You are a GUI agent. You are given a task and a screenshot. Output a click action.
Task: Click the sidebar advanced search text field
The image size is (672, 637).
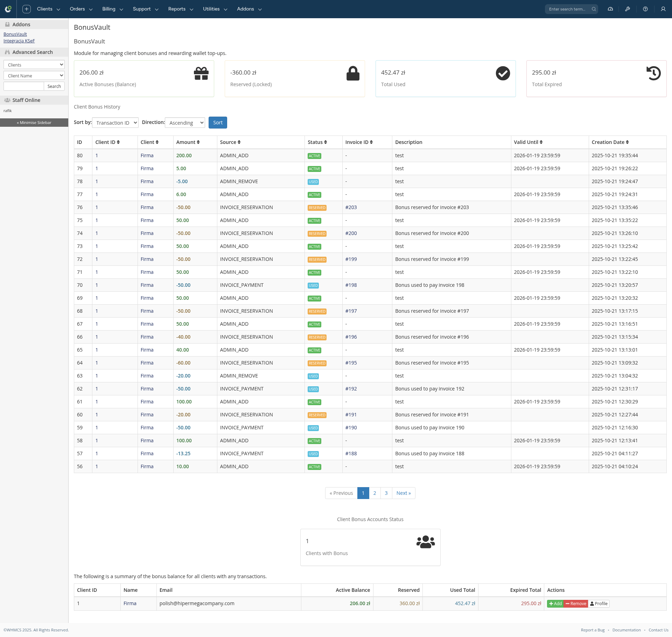coord(23,86)
